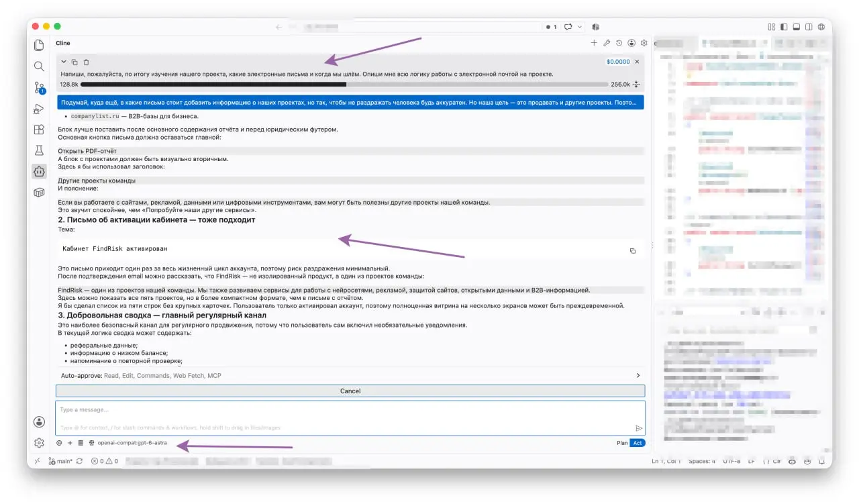The height and width of the screenshot is (504, 859).
Task: Click the heading '2. Письмо об активации кабинета'
Action: 156,220
